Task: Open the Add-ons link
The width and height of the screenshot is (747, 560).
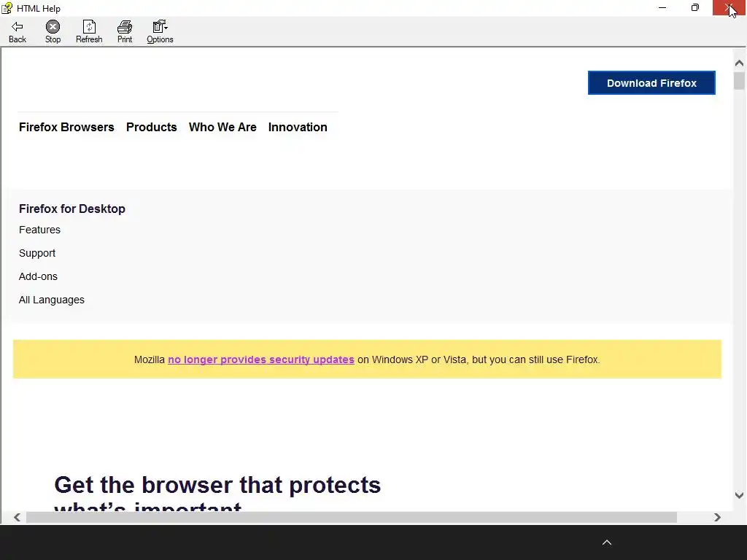Action: tap(38, 276)
